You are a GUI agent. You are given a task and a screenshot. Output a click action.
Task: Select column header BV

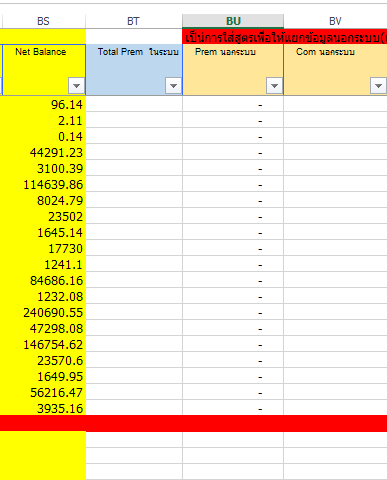click(x=335, y=21)
